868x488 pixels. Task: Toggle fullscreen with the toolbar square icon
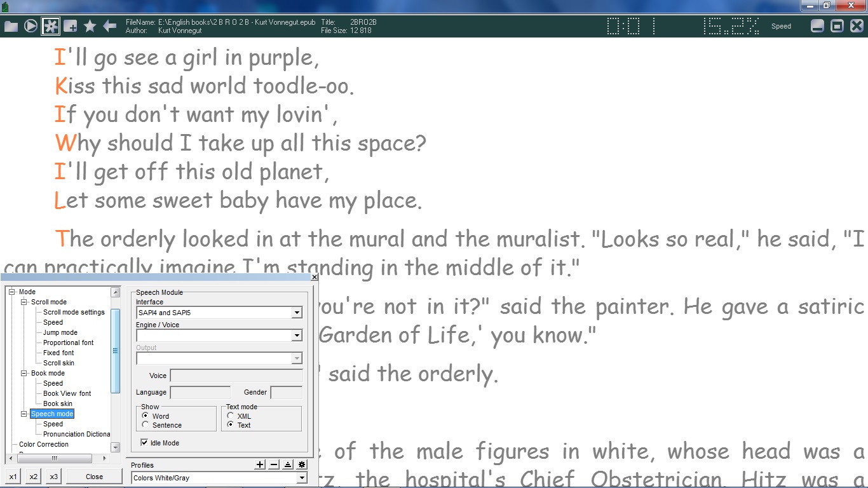(x=837, y=26)
